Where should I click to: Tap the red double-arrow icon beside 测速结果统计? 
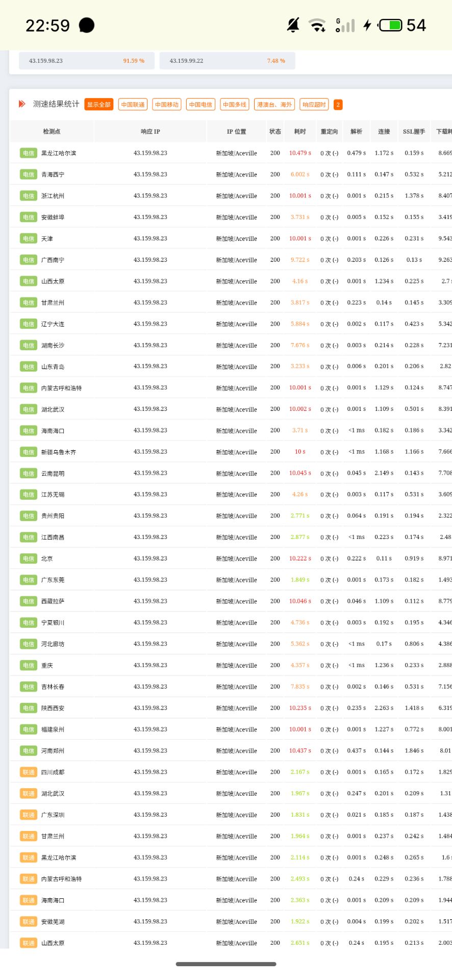tap(22, 104)
